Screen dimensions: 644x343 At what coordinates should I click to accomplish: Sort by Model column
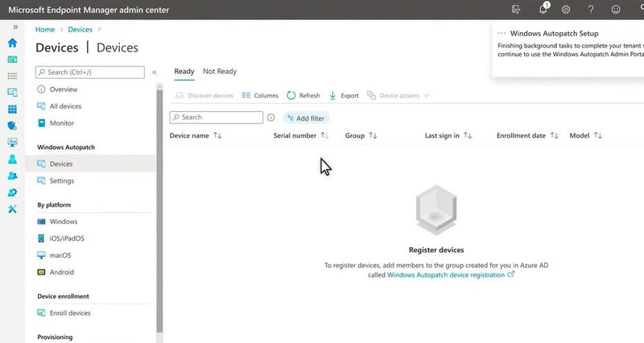tap(586, 135)
